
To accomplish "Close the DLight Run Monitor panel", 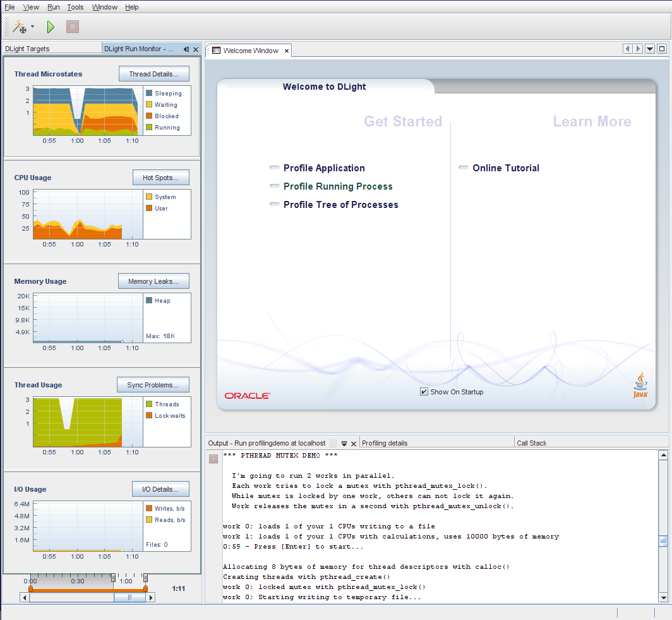I will (196, 49).
